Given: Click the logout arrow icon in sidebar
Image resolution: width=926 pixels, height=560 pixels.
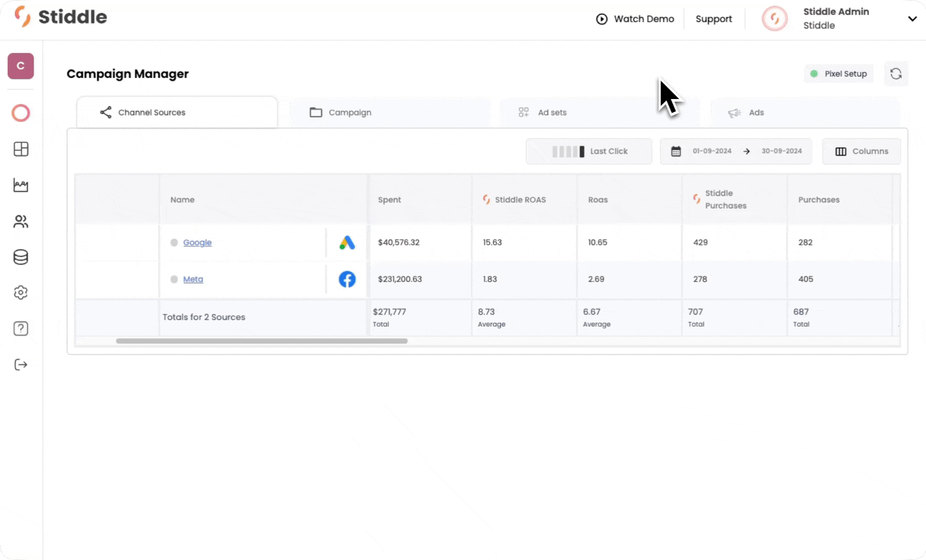Looking at the screenshot, I should [21, 365].
